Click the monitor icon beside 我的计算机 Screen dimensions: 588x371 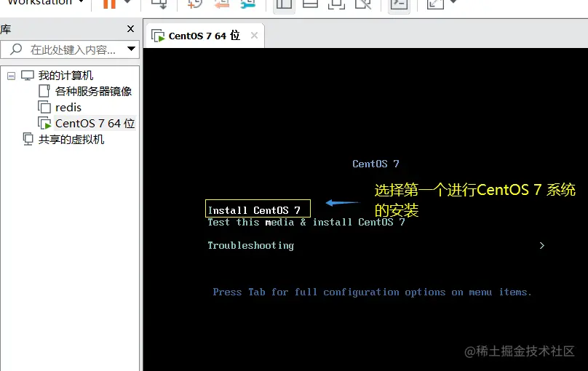point(28,76)
